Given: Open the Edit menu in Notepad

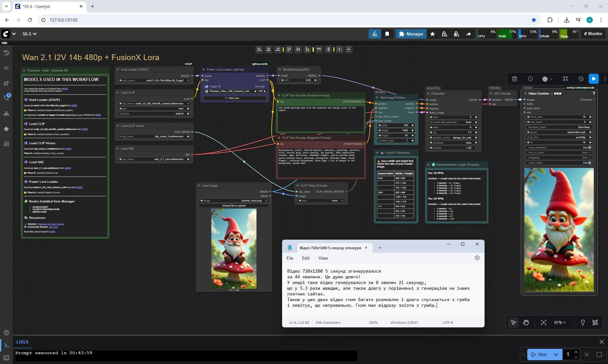Looking at the screenshot, I should [306, 258].
